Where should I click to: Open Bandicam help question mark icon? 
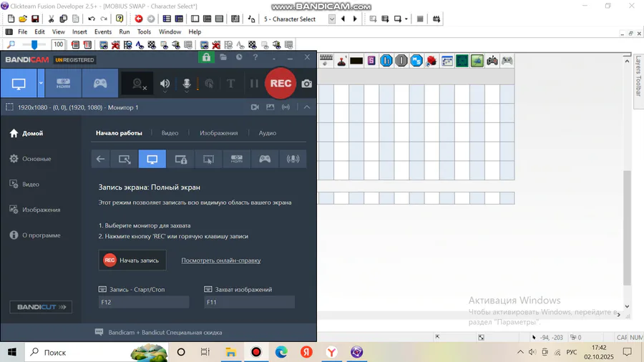(x=255, y=57)
